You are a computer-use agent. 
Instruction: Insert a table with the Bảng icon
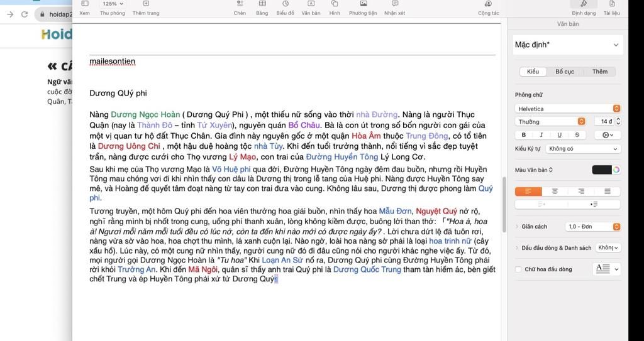click(x=262, y=4)
